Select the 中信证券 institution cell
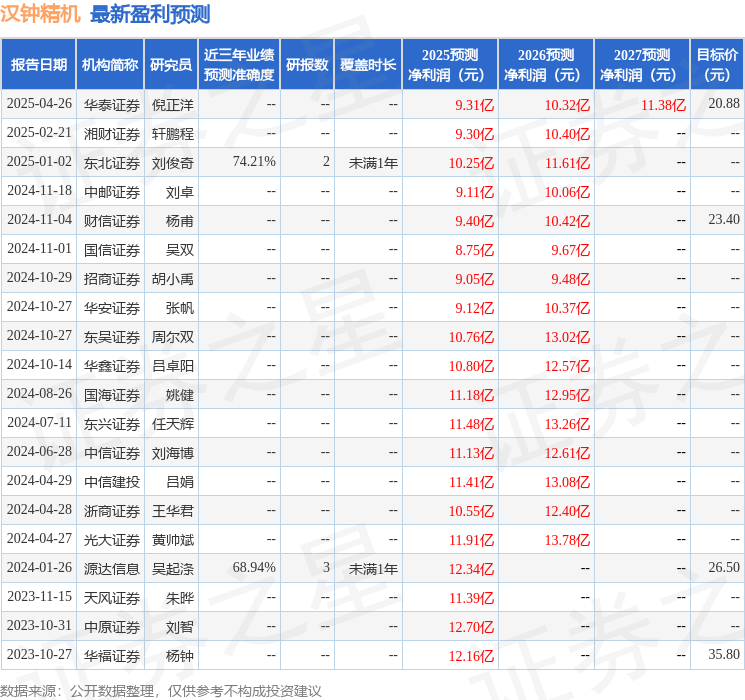The height and width of the screenshot is (700, 745). (x=112, y=453)
